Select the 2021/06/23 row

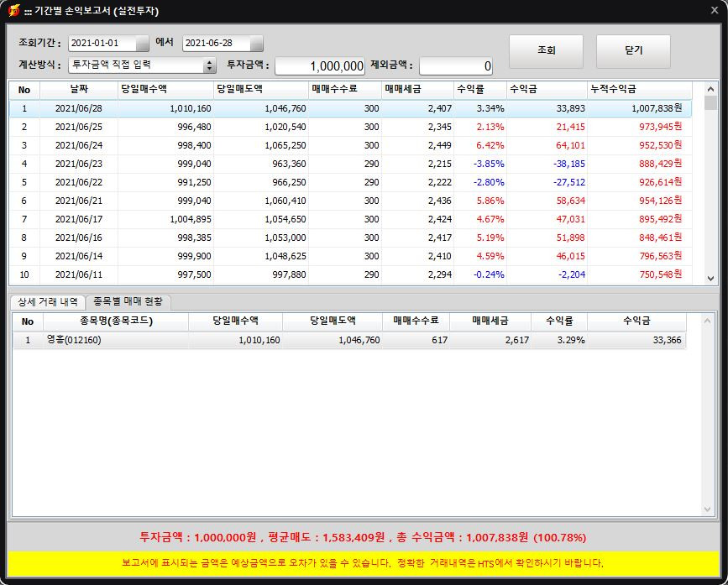pos(350,164)
